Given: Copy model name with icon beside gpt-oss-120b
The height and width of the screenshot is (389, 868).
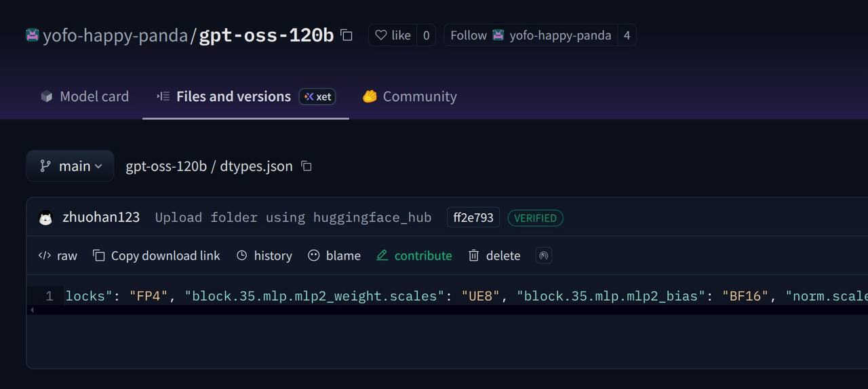Looking at the screenshot, I should click(347, 35).
